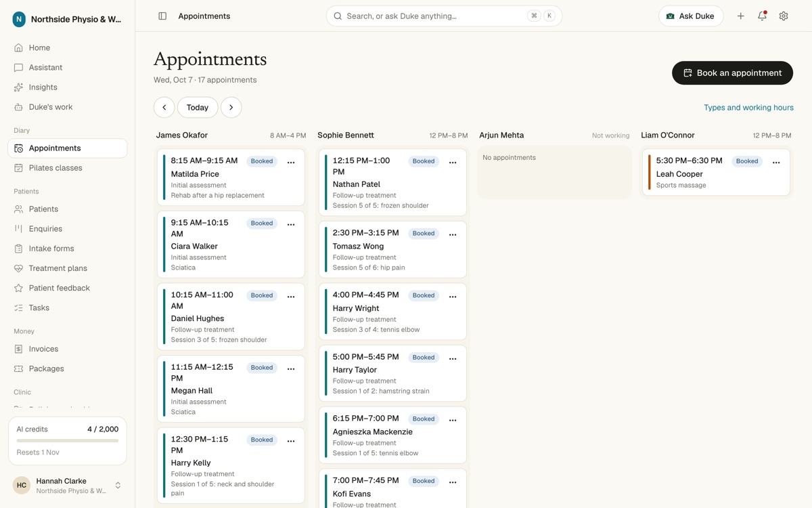Image resolution: width=812 pixels, height=508 pixels.
Task: Open Pilates classes in sidebar
Action: click(67, 168)
